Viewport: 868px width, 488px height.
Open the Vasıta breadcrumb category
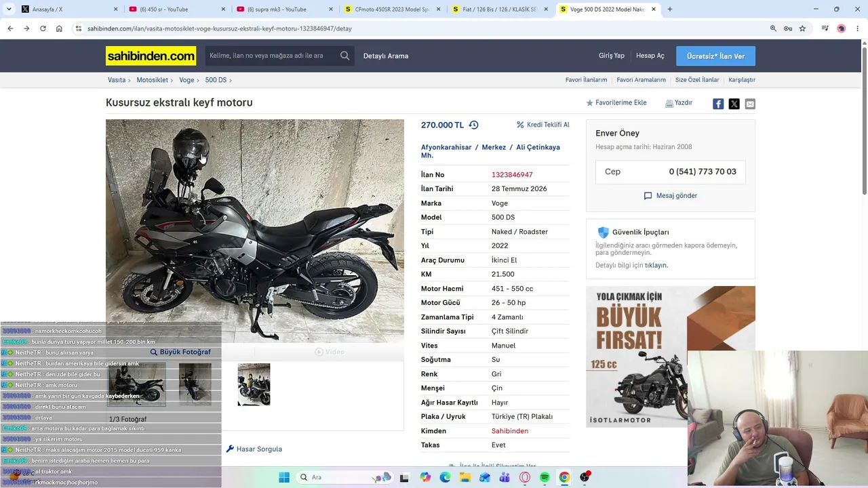(117, 80)
